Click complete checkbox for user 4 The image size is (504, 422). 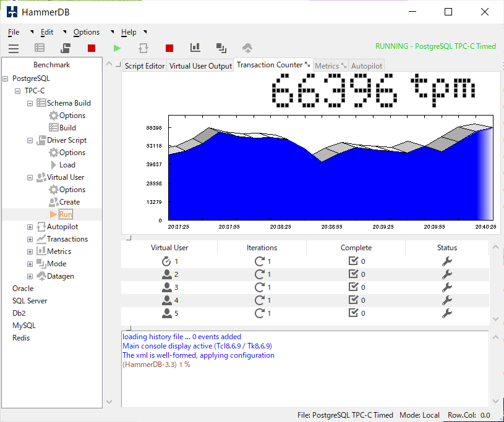(353, 300)
